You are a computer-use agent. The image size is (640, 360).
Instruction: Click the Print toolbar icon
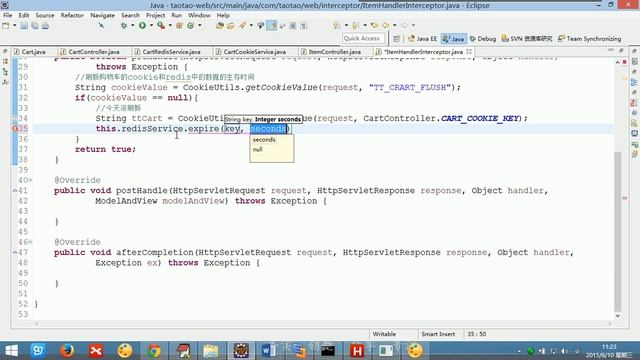[45, 26]
